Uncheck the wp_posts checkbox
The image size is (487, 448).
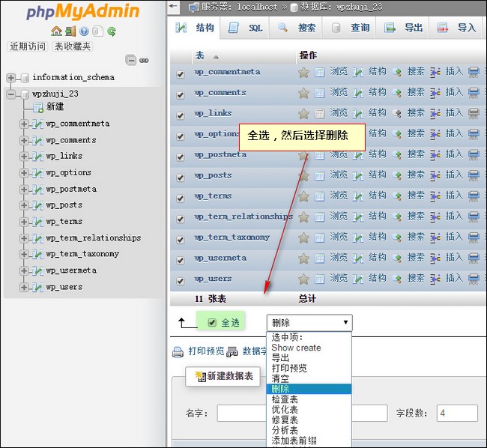click(x=180, y=178)
